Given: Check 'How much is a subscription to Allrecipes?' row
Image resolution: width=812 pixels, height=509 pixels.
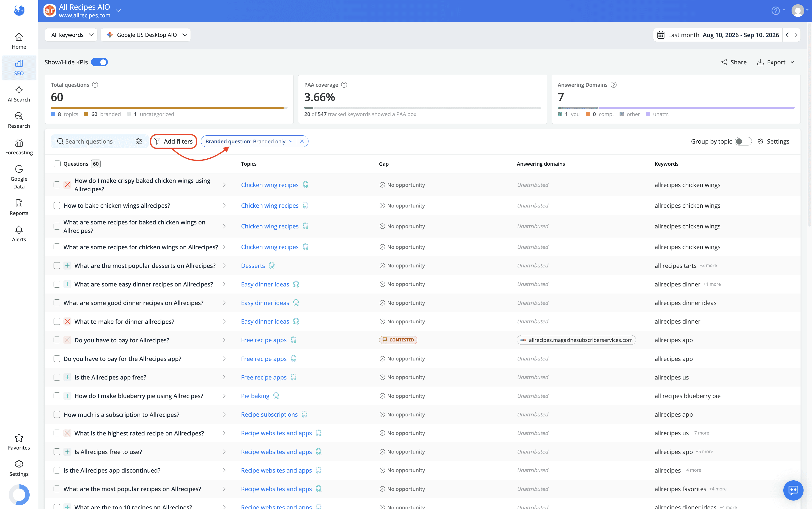Looking at the screenshot, I should click(57, 414).
